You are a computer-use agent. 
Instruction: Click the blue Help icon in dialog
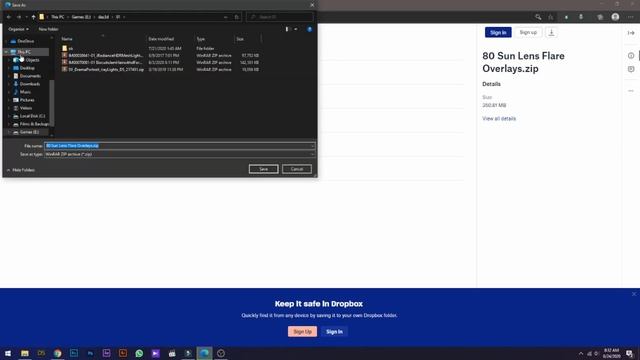(309, 29)
